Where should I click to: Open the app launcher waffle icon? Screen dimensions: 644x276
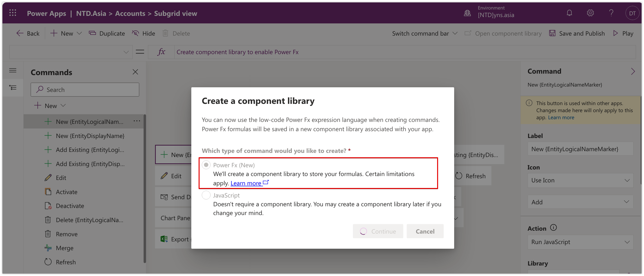[x=12, y=13]
